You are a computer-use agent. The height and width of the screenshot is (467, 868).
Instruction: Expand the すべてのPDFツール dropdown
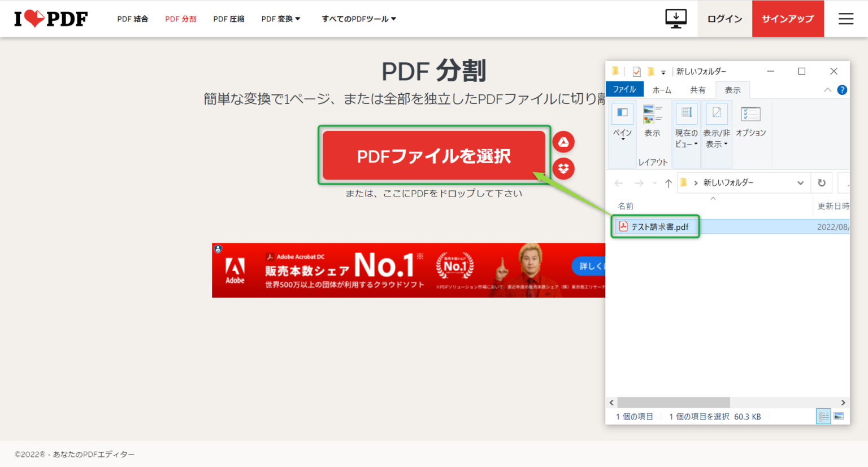click(358, 18)
